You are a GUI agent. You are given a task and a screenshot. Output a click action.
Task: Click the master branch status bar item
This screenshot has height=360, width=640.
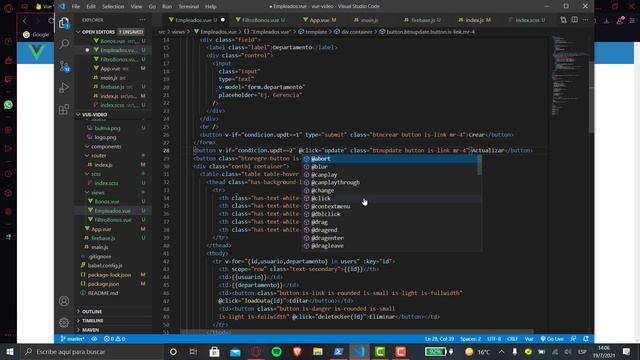pos(73,339)
